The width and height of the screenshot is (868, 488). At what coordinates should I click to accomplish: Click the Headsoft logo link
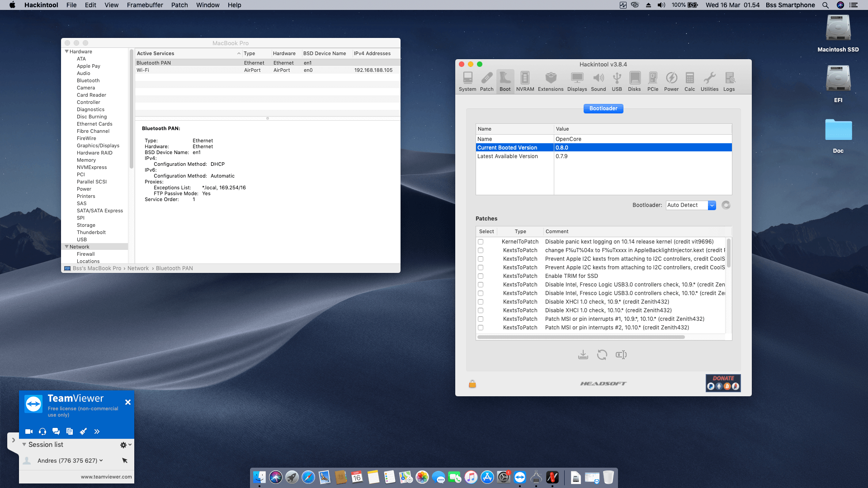603,384
